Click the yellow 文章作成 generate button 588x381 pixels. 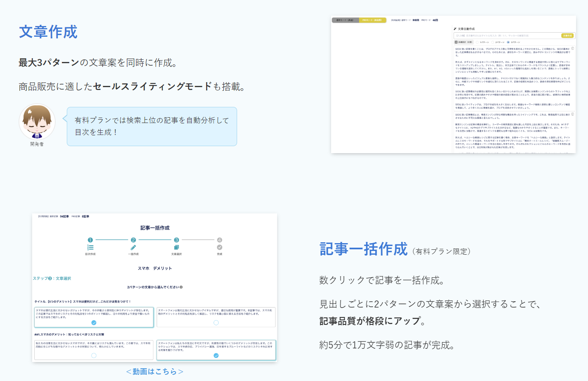[x=567, y=35]
